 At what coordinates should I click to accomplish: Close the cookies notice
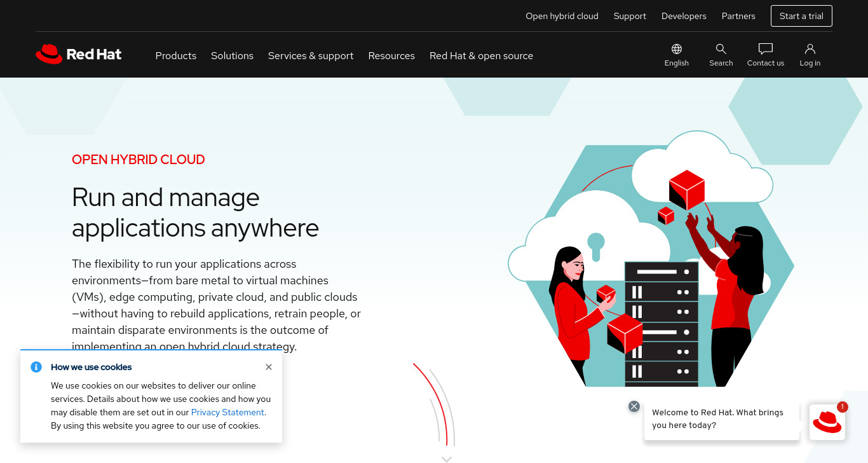point(269,367)
